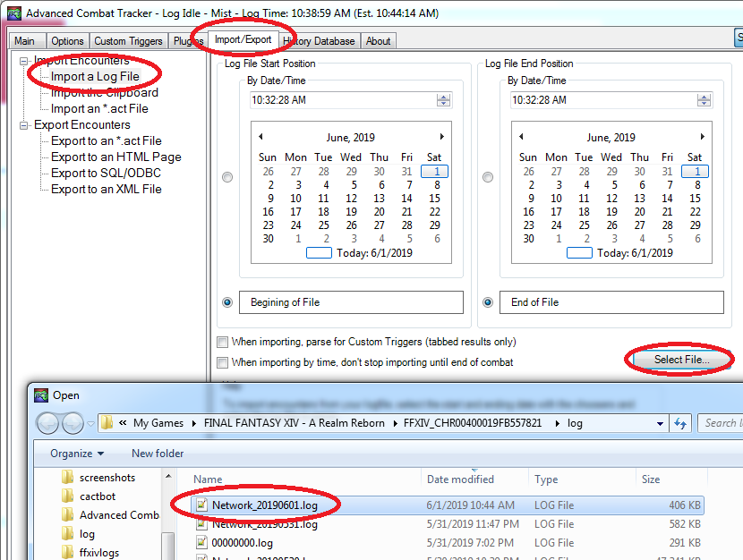
Task: Select end position By Date/Time radio
Action: pyautogui.click(x=488, y=177)
